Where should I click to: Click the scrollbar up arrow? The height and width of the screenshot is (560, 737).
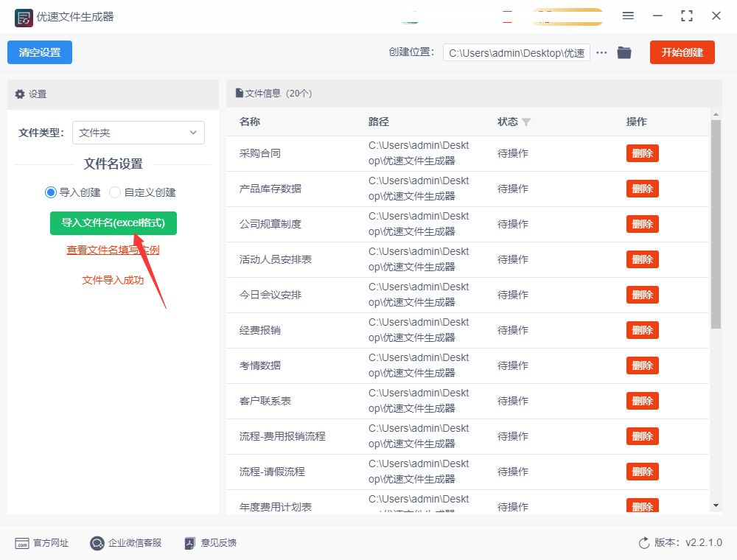click(x=716, y=115)
